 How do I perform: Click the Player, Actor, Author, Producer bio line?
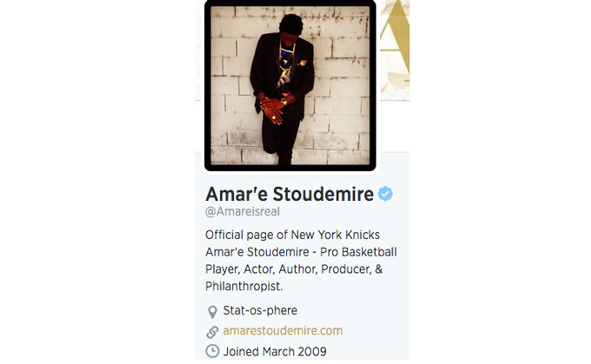point(294,269)
